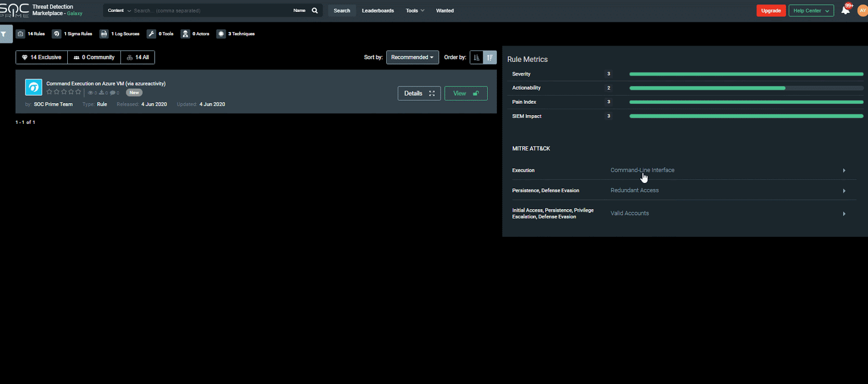This screenshot has width=868, height=384.
Task: Open the Leaderboards page
Action: (378, 10)
